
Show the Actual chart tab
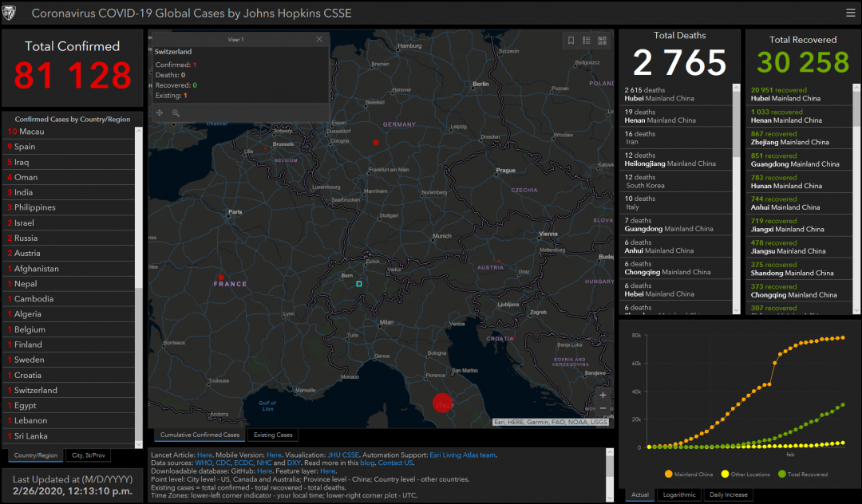tap(640, 494)
